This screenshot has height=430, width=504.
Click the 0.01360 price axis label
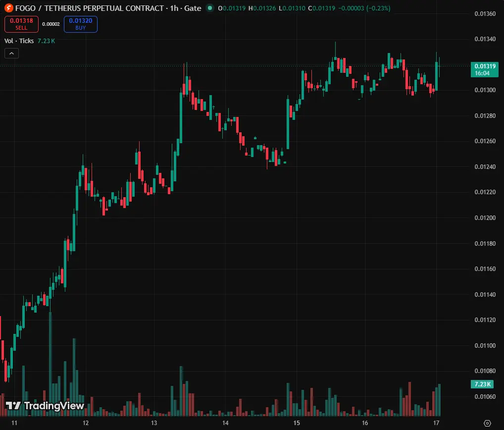(485, 14)
